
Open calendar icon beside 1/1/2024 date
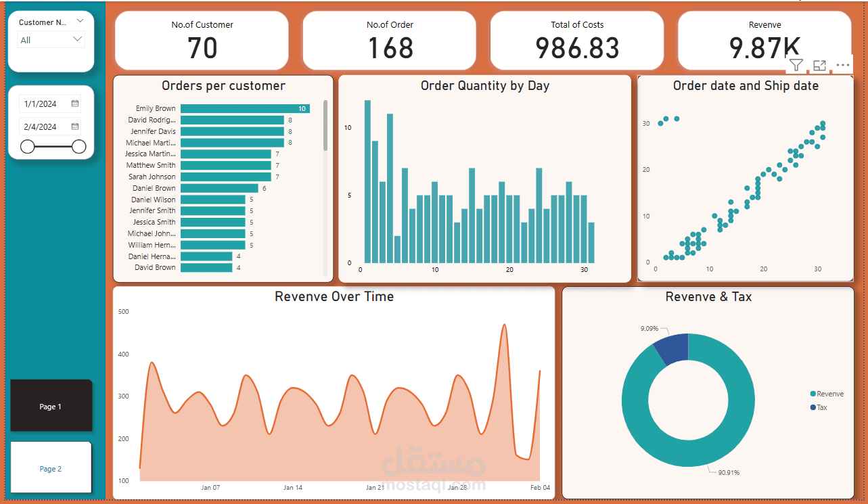(75, 104)
